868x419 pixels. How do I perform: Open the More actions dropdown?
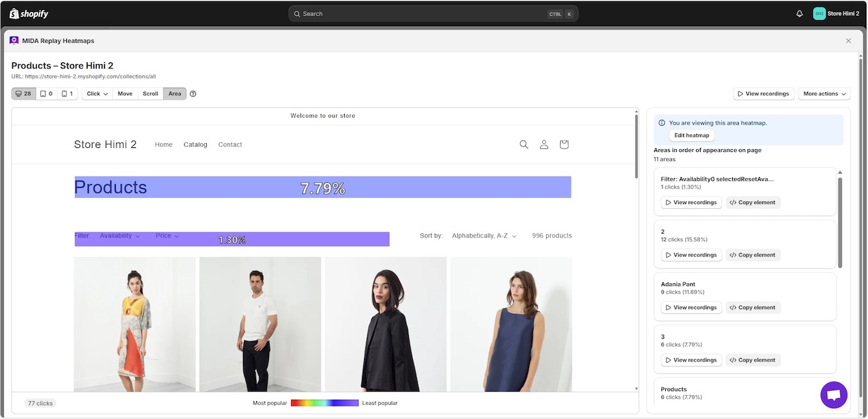point(824,94)
